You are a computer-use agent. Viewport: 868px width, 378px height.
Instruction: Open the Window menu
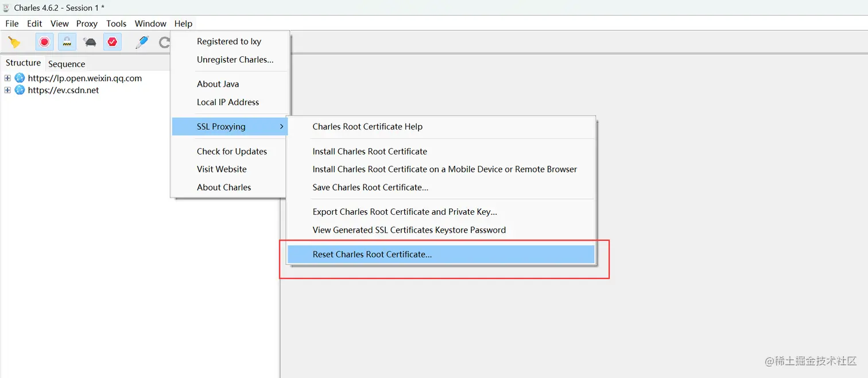coord(150,24)
